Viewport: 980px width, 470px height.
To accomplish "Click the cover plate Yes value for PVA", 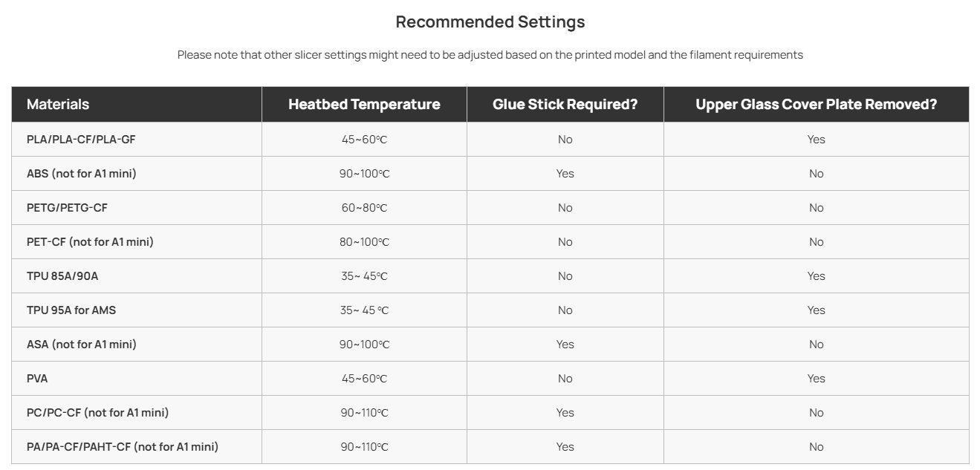I will 816,379.
